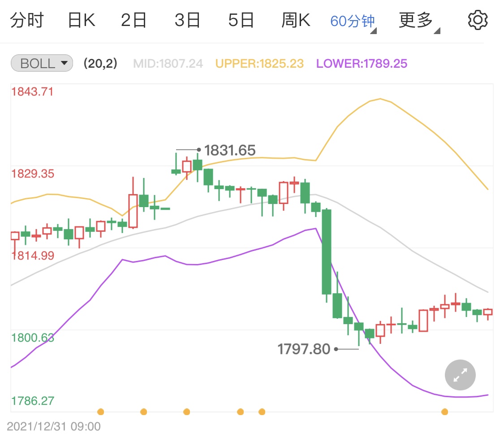The width and height of the screenshot is (504, 442).
Task: Expand the 60分钟 interval dropdown
Action: coord(353,21)
